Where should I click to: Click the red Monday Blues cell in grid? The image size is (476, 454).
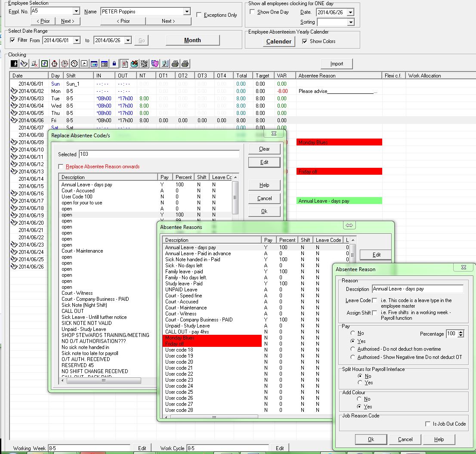point(339,142)
